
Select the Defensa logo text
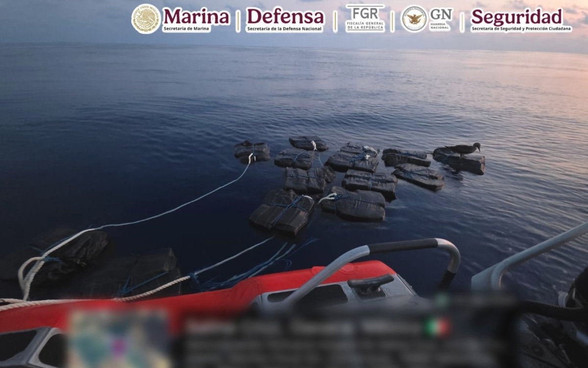click(285, 16)
